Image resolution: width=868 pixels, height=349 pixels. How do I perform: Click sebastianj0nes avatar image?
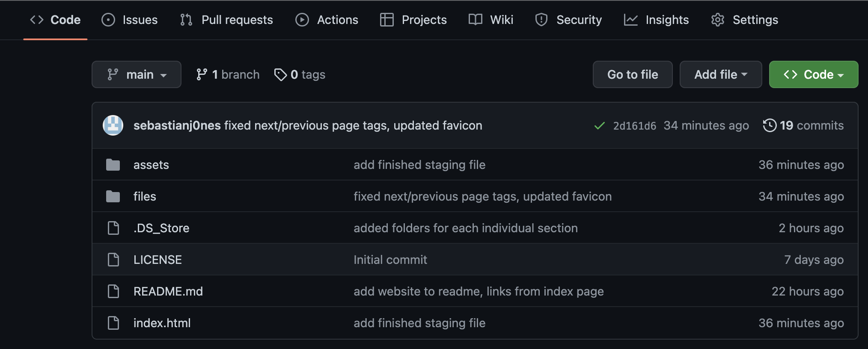[x=113, y=125]
